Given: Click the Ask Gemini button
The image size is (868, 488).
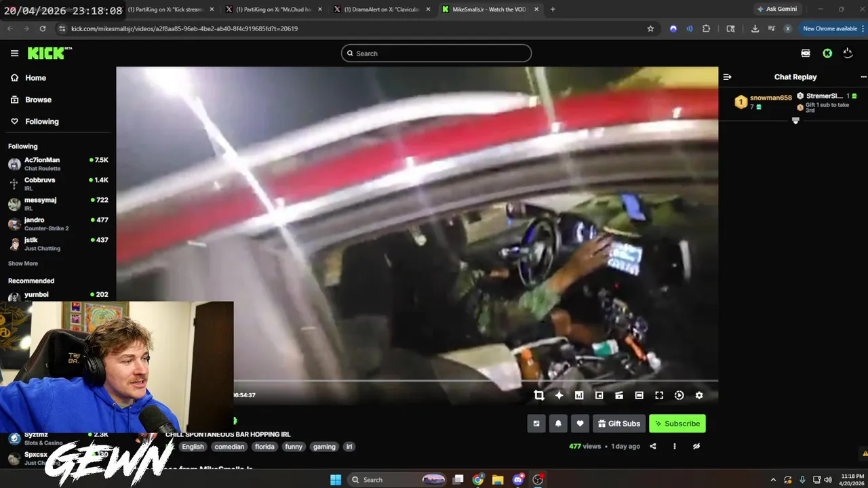Looking at the screenshot, I should (x=777, y=9).
